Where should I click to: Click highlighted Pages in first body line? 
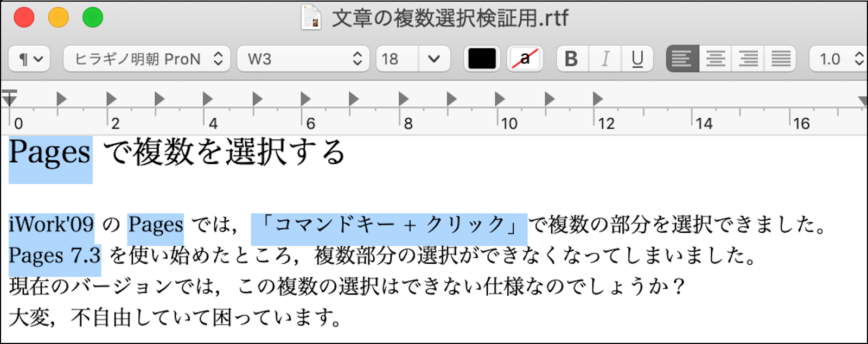(156, 225)
